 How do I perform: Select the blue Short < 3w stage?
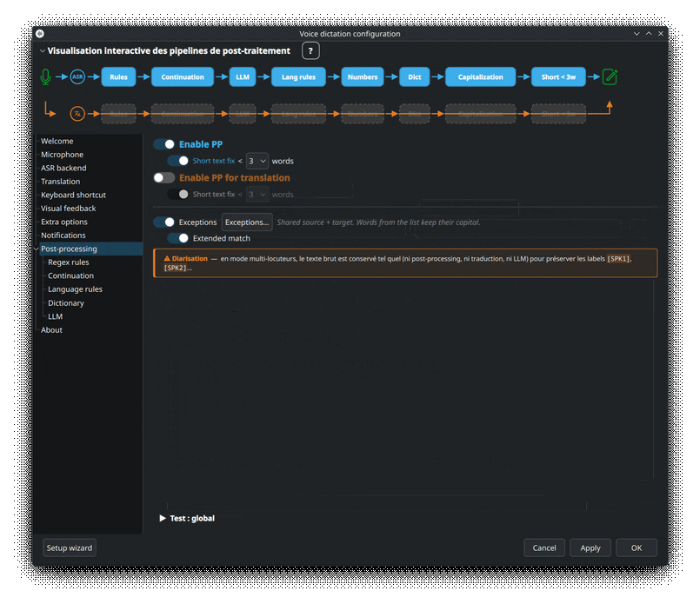point(558,76)
